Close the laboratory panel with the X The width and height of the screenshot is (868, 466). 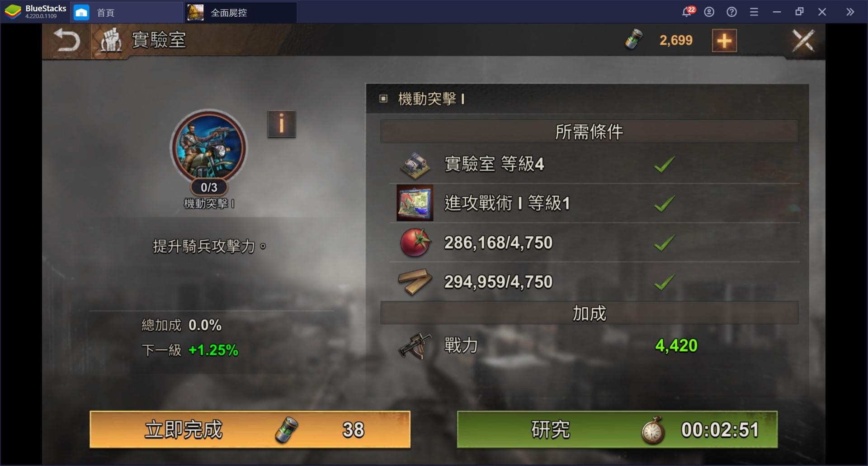(x=803, y=41)
